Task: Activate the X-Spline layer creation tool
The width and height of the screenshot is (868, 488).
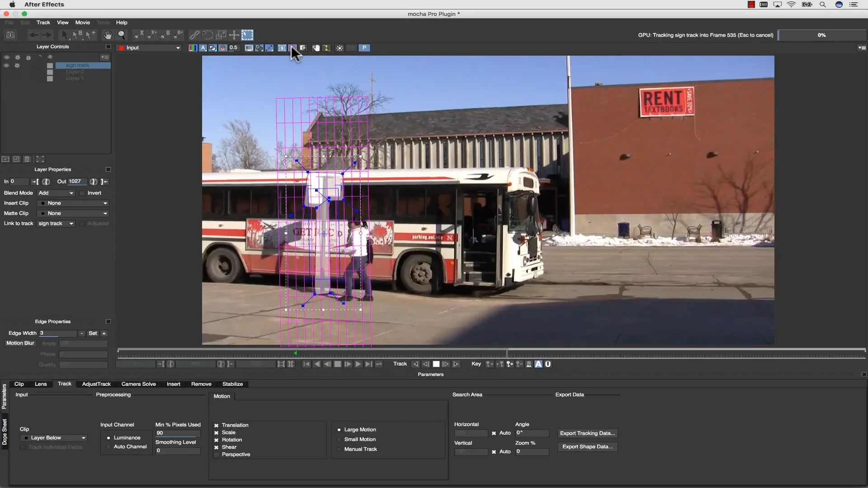Action: (x=138, y=35)
